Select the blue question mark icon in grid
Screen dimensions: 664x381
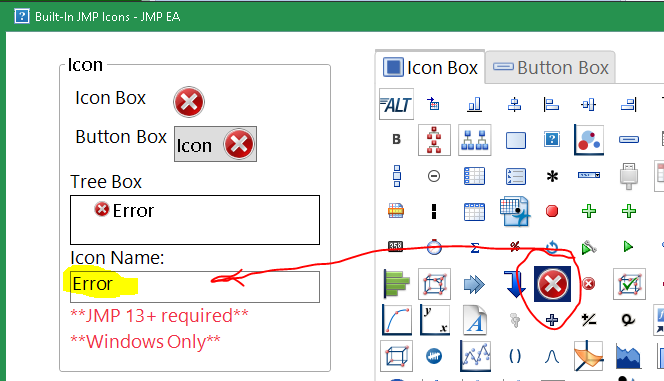[x=552, y=139]
